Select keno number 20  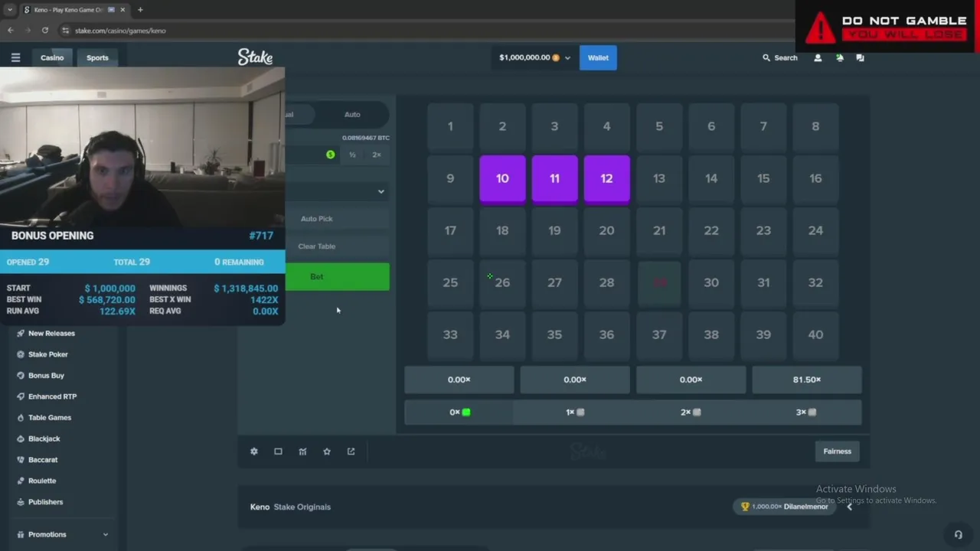click(x=606, y=230)
